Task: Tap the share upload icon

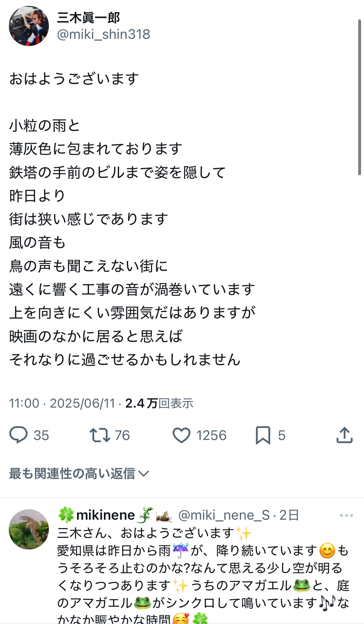Action: 344,435
